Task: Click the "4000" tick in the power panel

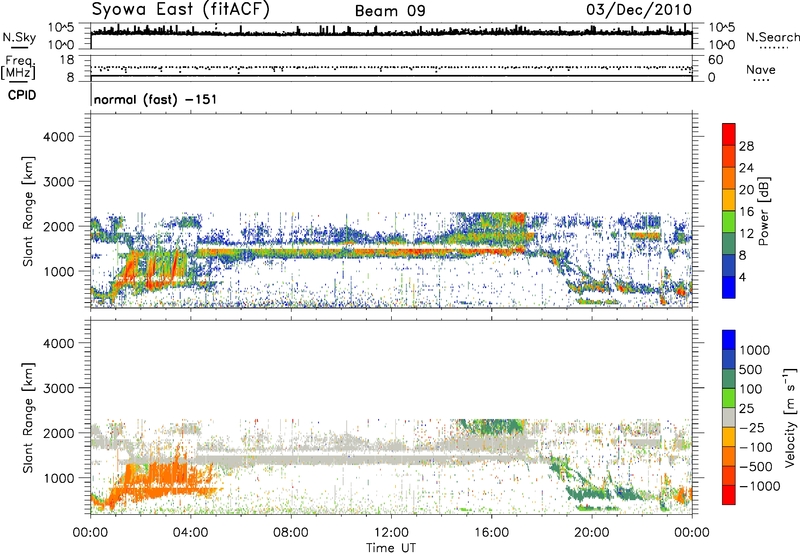Action: (x=59, y=137)
